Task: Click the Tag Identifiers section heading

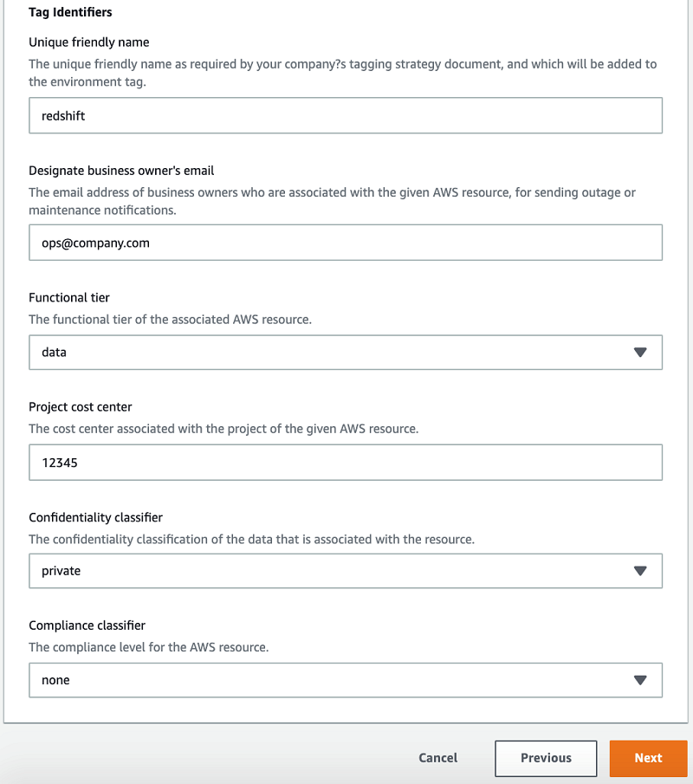Action: point(70,12)
